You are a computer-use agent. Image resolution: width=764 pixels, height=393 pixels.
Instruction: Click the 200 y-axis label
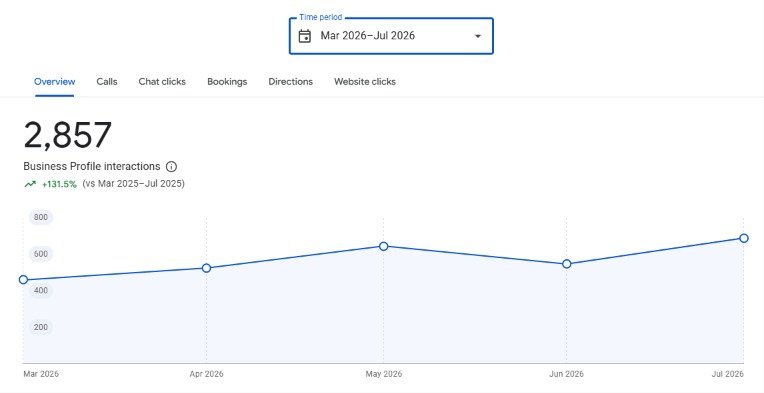41,327
